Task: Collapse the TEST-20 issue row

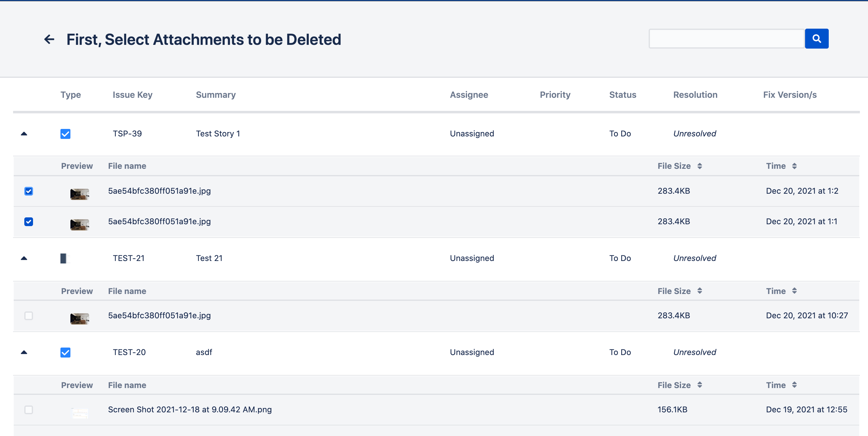Action: pos(24,353)
